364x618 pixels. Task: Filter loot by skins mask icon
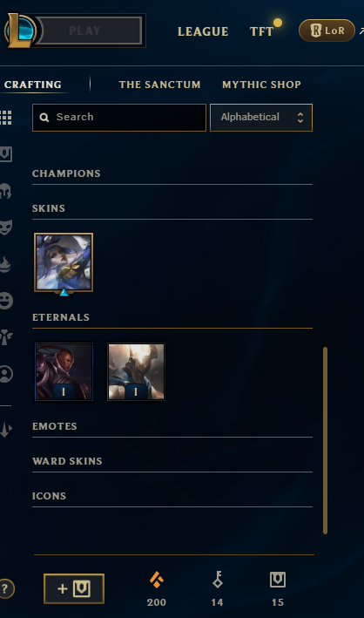[6, 228]
